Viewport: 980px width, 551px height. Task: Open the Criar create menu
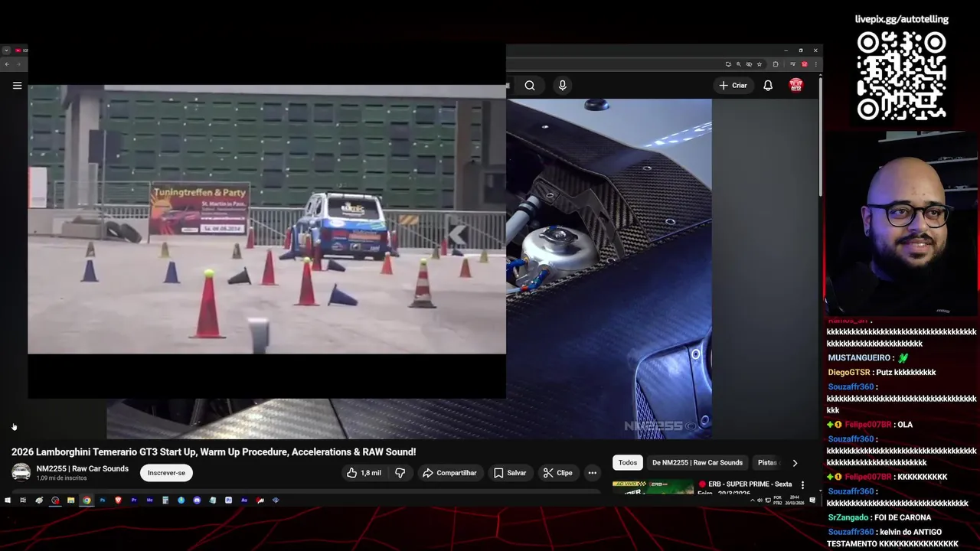733,86
